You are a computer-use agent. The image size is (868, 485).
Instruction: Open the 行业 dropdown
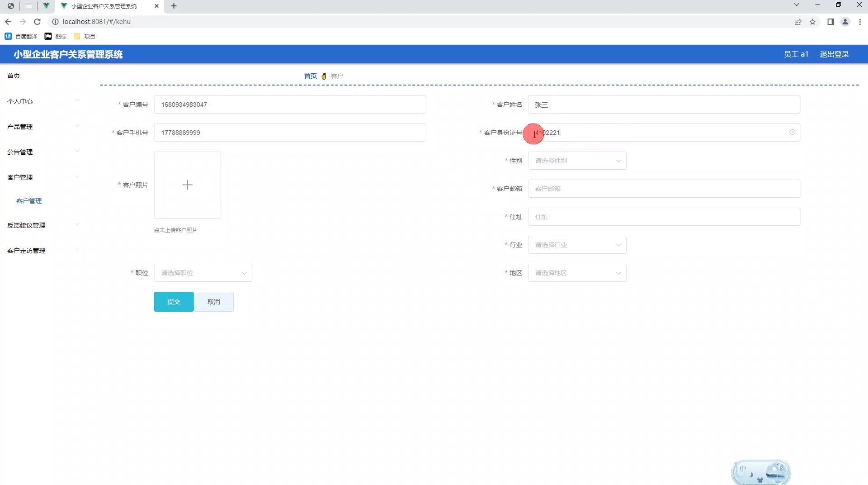point(577,245)
